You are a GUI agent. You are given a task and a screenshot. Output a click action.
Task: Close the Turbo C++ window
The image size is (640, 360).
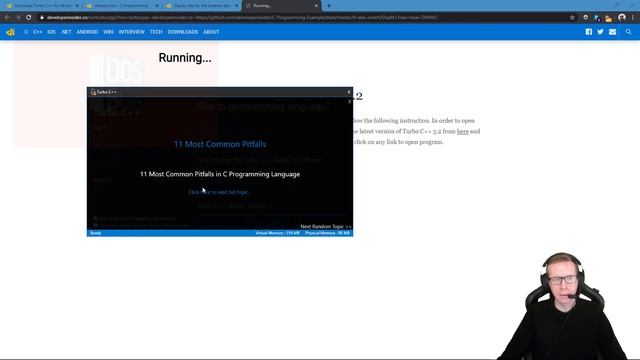pos(349,92)
